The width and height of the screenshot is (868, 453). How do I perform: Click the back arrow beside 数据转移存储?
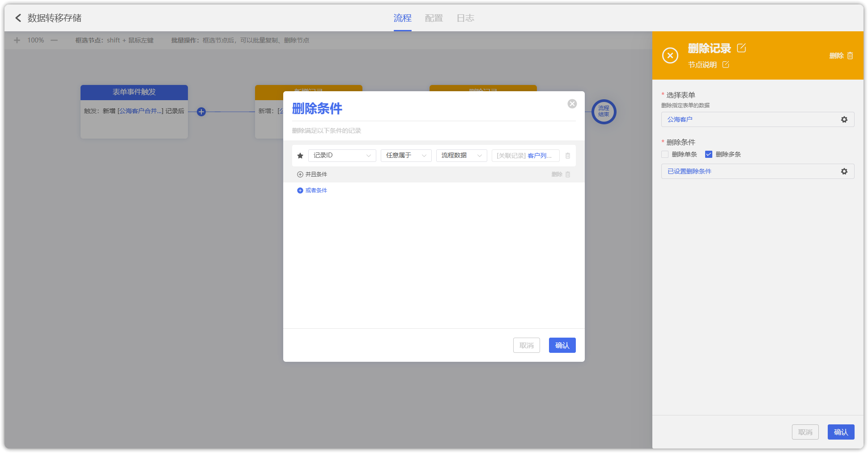coord(18,18)
